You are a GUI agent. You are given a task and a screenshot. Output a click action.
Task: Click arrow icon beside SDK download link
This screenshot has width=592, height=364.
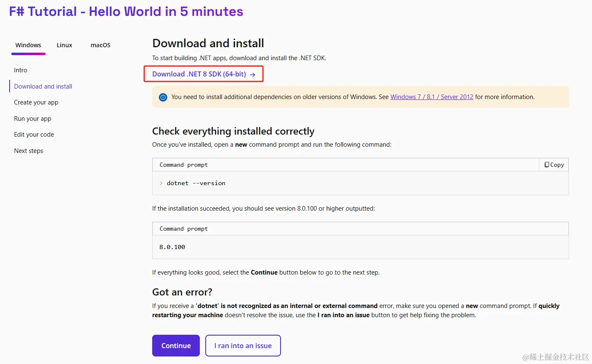[x=253, y=74]
